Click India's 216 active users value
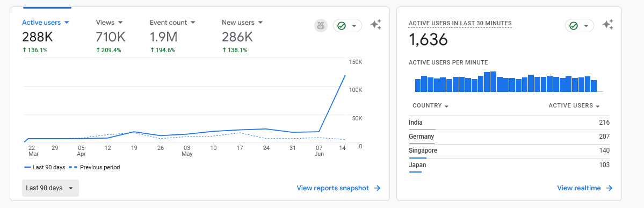The height and width of the screenshot is (208, 644). 604,123
